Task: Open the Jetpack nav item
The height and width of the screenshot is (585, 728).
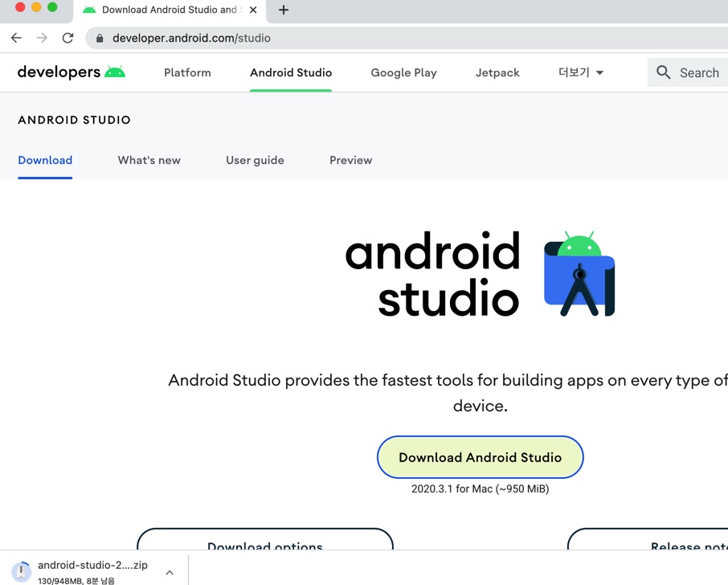Action: click(x=497, y=72)
